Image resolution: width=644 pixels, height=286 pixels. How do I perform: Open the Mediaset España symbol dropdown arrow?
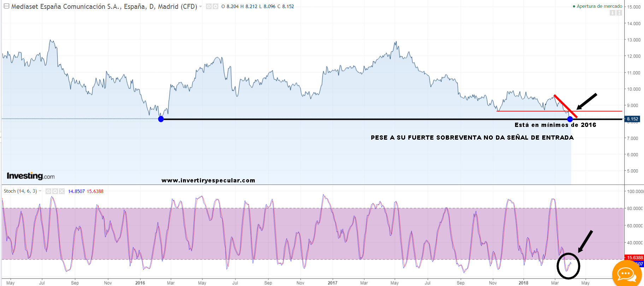coord(201,6)
